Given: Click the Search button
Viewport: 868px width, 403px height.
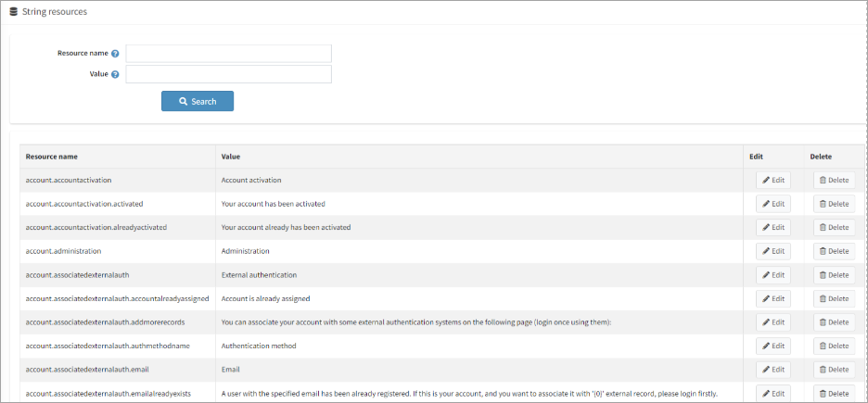Looking at the screenshot, I should point(198,101).
